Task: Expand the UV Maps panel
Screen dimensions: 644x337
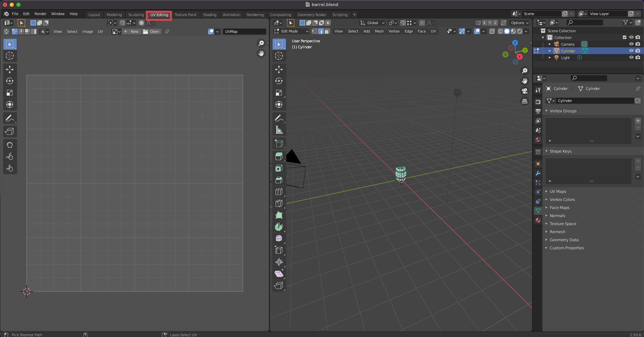Action: tap(558, 191)
